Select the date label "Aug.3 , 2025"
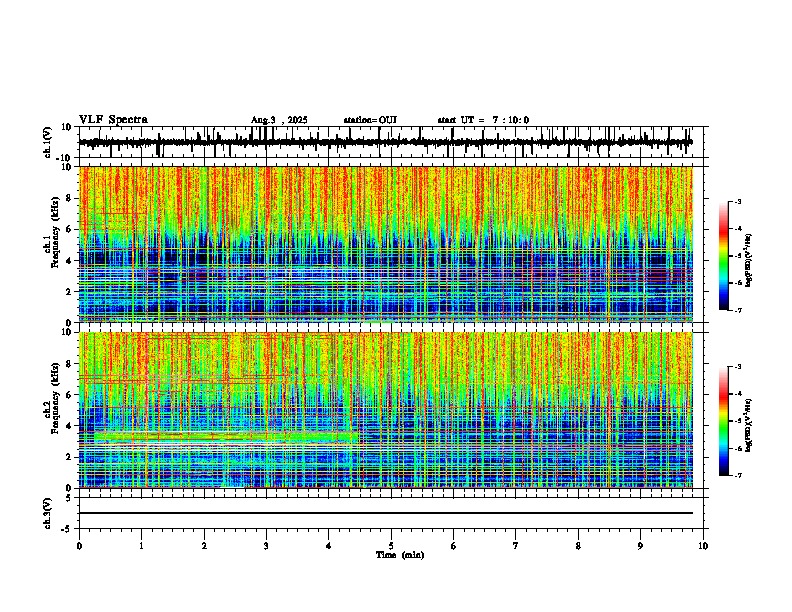This screenshot has width=792, height=612. [x=279, y=120]
